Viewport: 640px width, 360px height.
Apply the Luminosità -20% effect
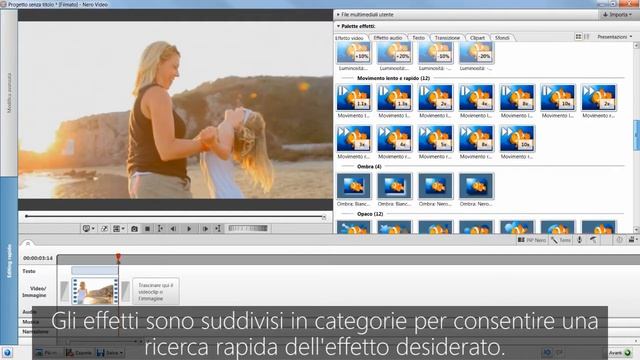tap(476, 53)
